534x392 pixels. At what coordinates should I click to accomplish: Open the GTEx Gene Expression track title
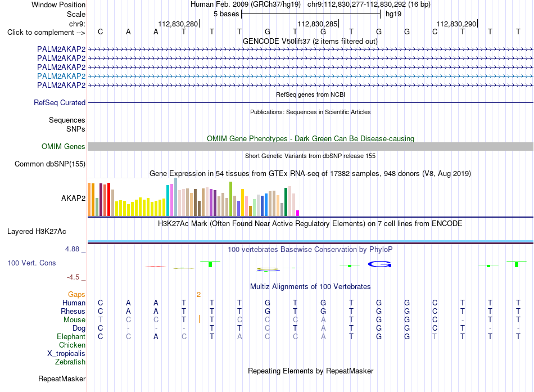310,173
